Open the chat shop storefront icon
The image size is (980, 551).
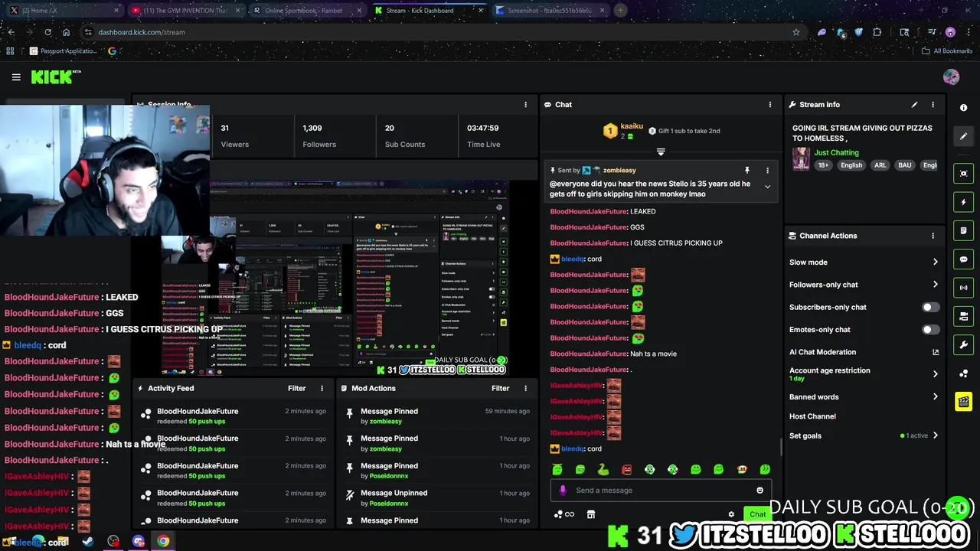pos(590,514)
